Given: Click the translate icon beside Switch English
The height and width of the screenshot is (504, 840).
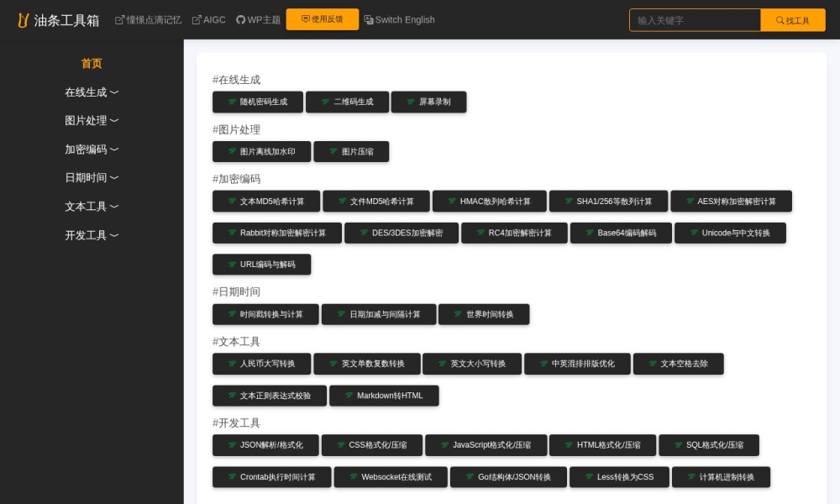Looking at the screenshot, I should click(368, 19).
